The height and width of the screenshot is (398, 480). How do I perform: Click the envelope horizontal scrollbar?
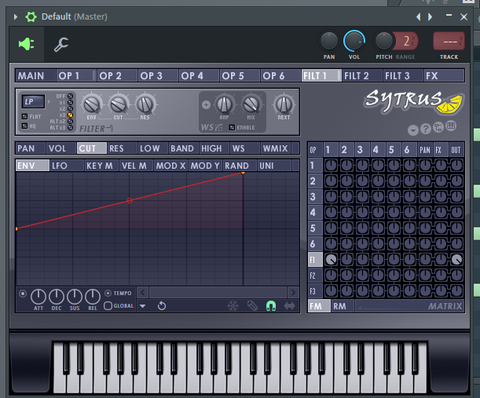pos(218,292)
